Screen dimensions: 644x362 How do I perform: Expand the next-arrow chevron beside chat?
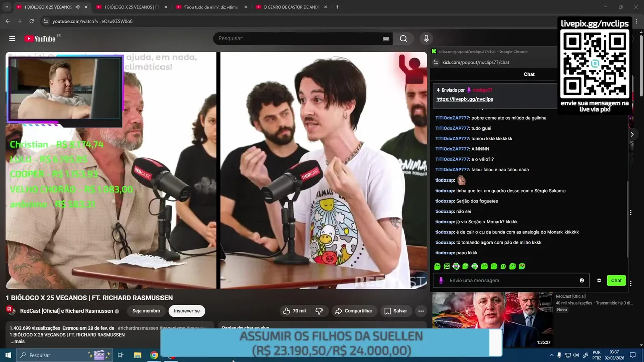(632, 134)
